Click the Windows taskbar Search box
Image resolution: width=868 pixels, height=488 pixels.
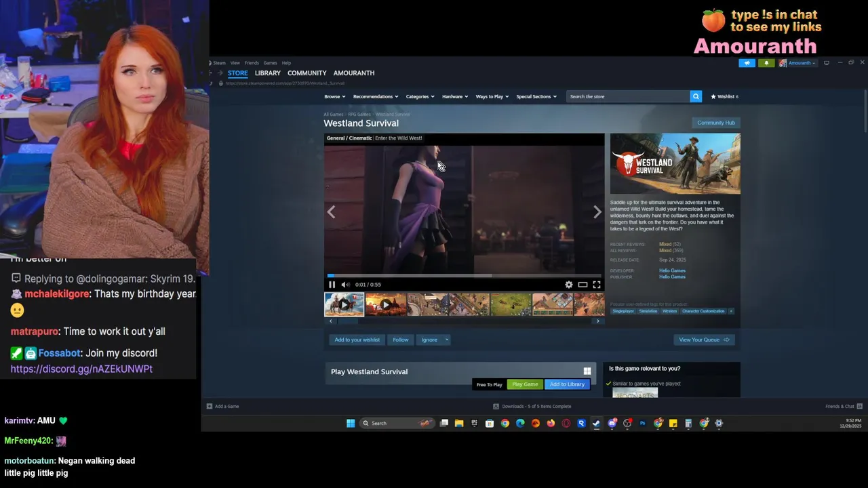397,423
